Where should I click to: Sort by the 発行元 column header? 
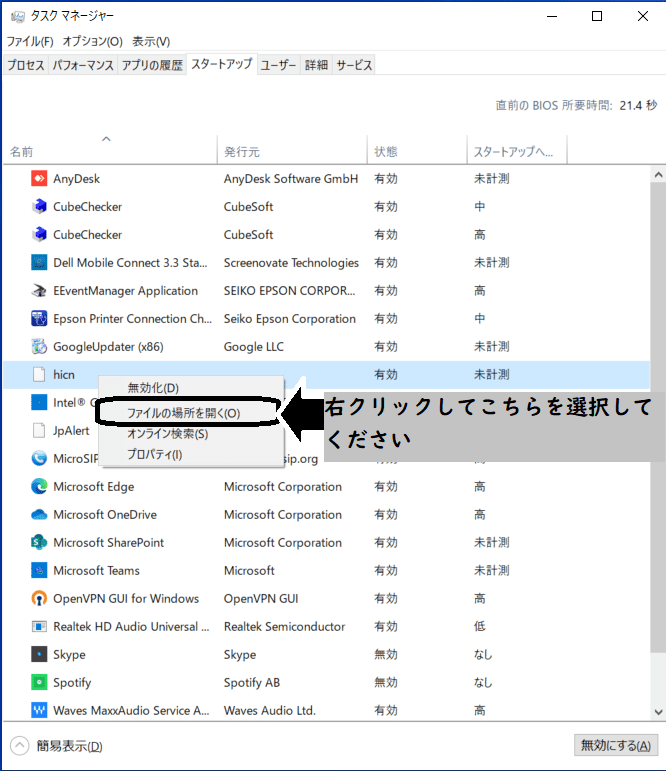(x=292, y=149)
